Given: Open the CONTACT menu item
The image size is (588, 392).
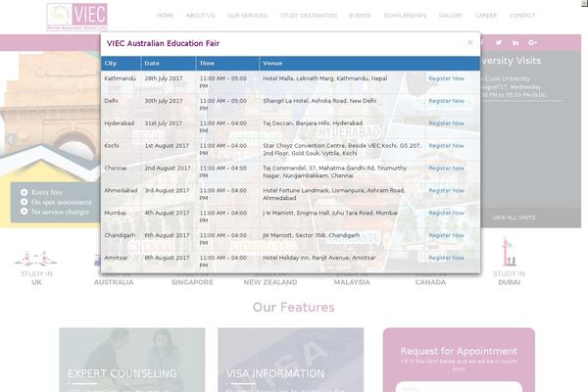Looking at the screenshot, I should tap(522, 16).
